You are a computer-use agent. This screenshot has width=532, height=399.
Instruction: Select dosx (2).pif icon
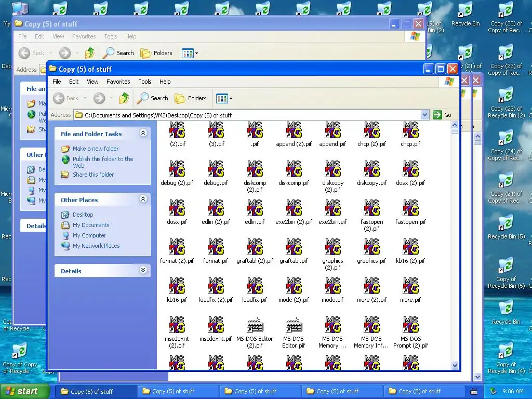[410, 169]
